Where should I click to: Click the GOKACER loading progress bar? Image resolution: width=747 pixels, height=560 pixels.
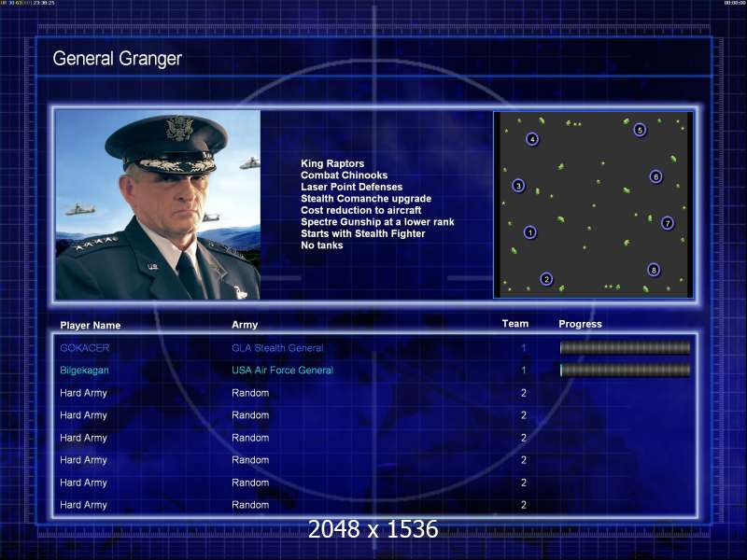click(x=625, y=348)
